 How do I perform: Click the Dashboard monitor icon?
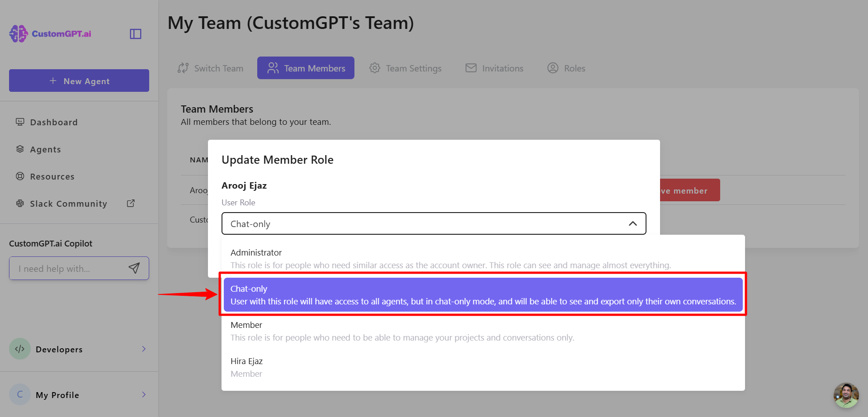[x=20, y=122]
